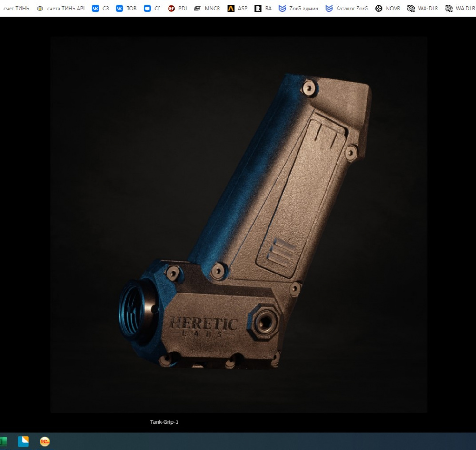Image resolution: width=476 pixels, height=450 pixels.
Task: Open the ZorG админ bookmark
Action: (298, 8)
